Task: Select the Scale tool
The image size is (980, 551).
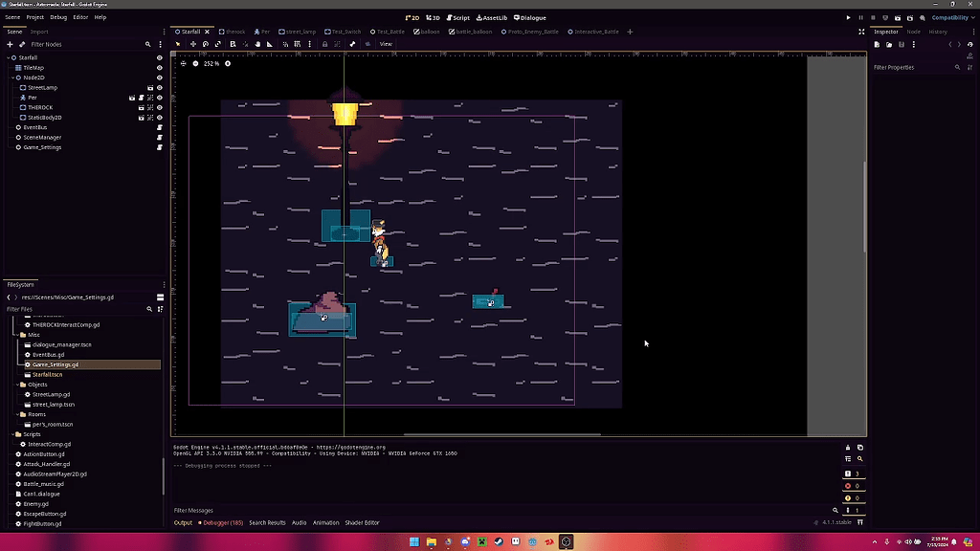Action: [218, 44]
